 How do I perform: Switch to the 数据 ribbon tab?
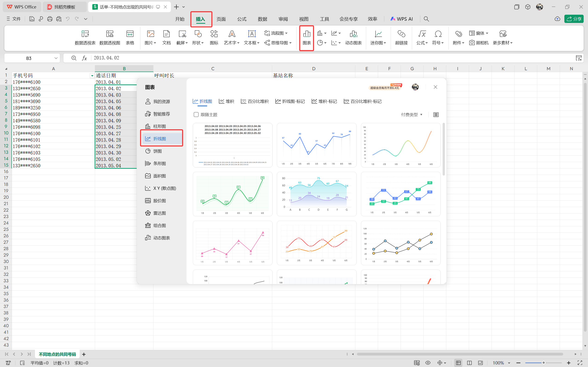(262, 19)
